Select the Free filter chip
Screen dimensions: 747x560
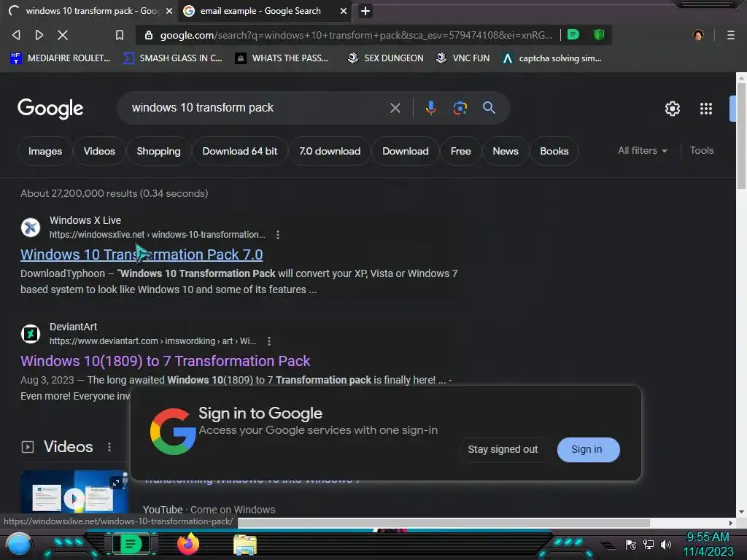pos(461,151)
